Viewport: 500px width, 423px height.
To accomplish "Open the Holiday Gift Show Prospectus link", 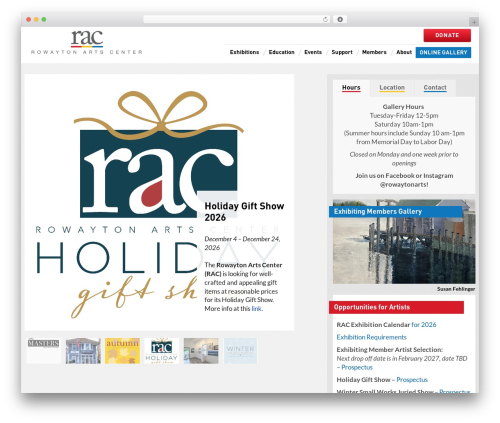I will [412, 380].
